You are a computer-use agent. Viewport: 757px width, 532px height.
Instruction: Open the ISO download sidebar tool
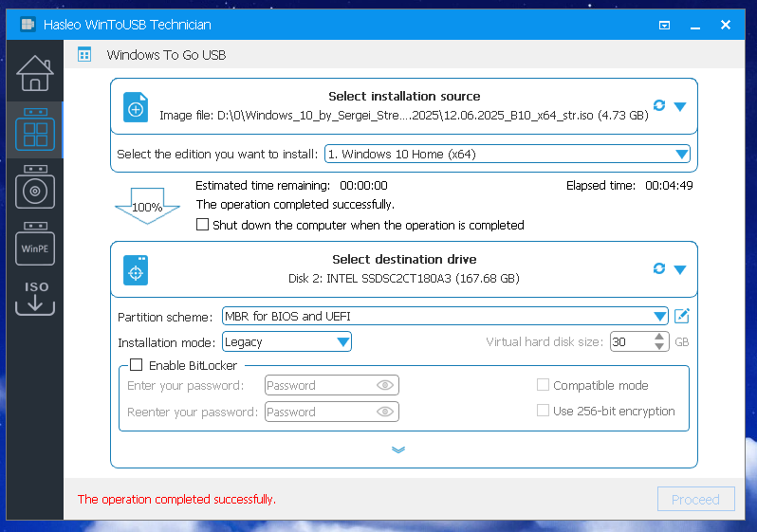35,296
